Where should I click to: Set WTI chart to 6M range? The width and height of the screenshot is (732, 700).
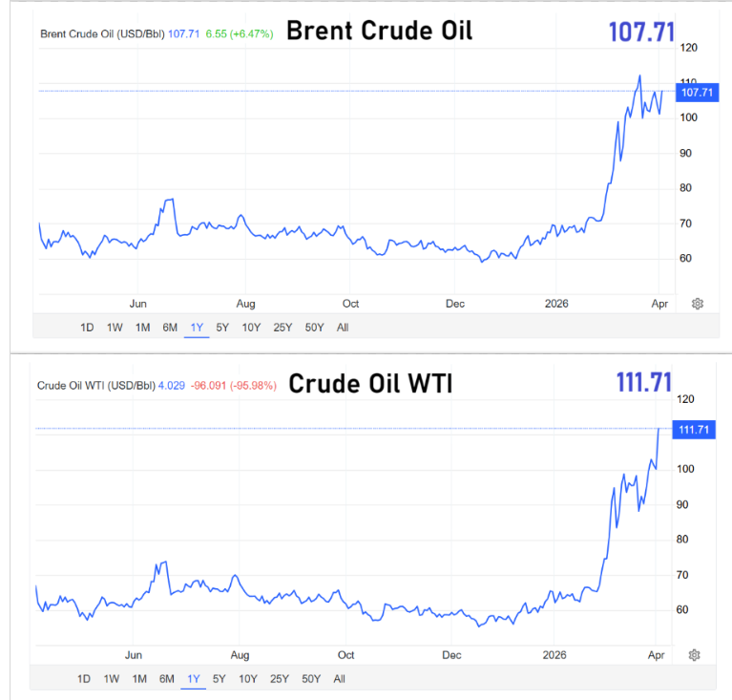(x=167, y=679)
